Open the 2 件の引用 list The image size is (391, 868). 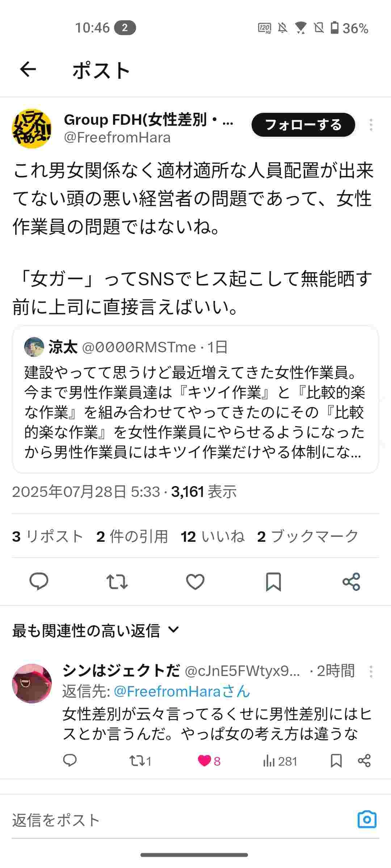click(x=132, y=536)
